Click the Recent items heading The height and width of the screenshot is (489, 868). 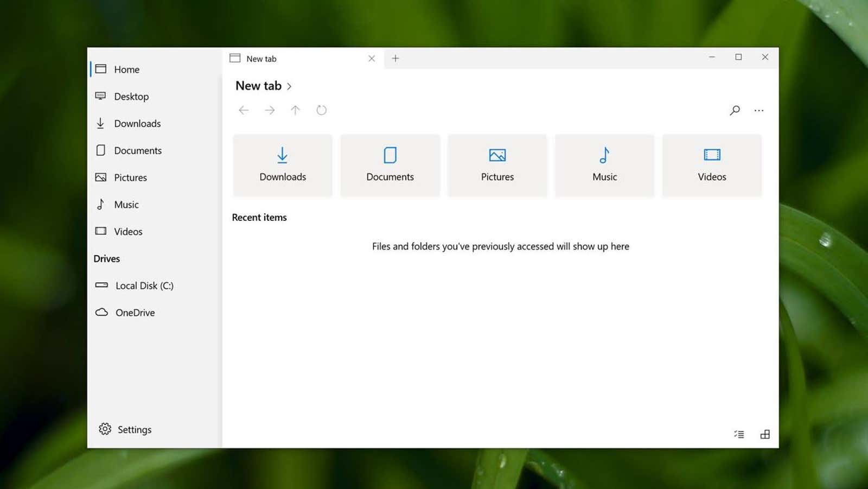point(259,218)
